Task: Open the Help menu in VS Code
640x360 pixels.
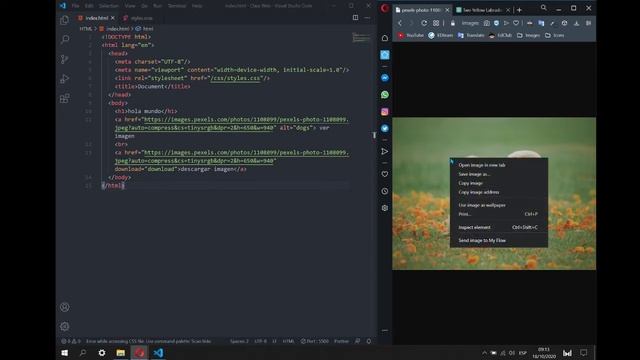Action: click(197, 6)
